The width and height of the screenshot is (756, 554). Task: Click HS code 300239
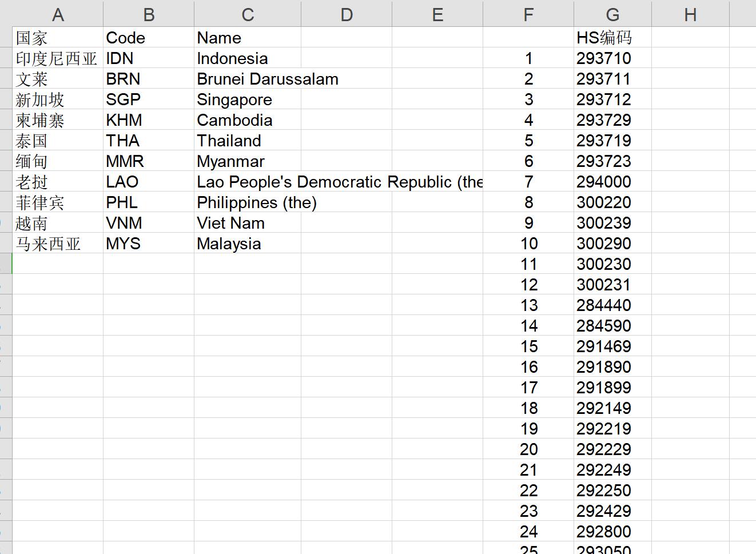(612, 222)
